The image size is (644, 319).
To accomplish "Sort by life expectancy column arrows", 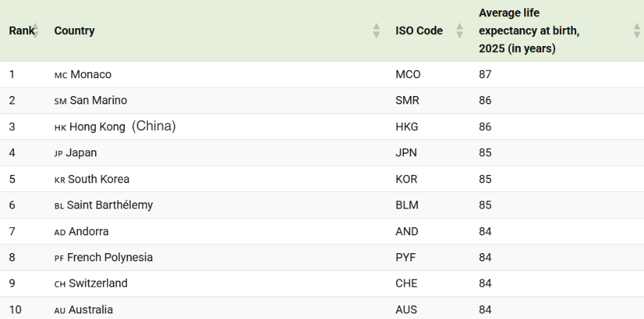I will [636, 31].
